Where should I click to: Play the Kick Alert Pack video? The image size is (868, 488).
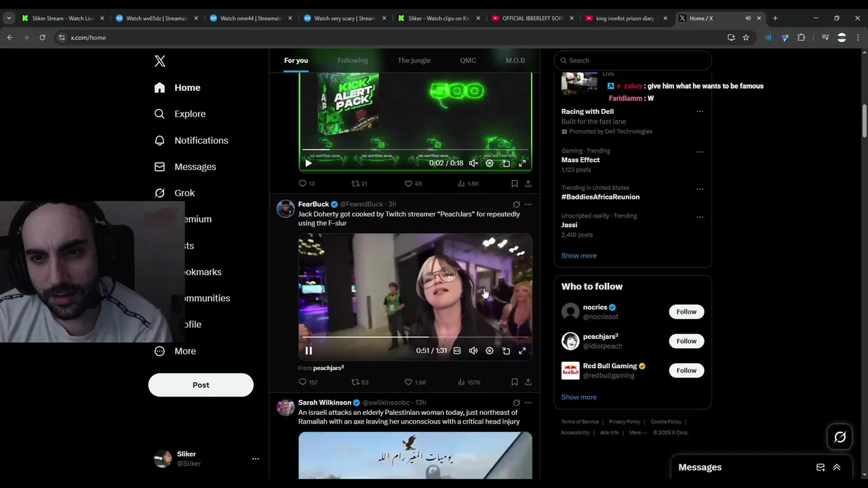[x=309, y=163]
